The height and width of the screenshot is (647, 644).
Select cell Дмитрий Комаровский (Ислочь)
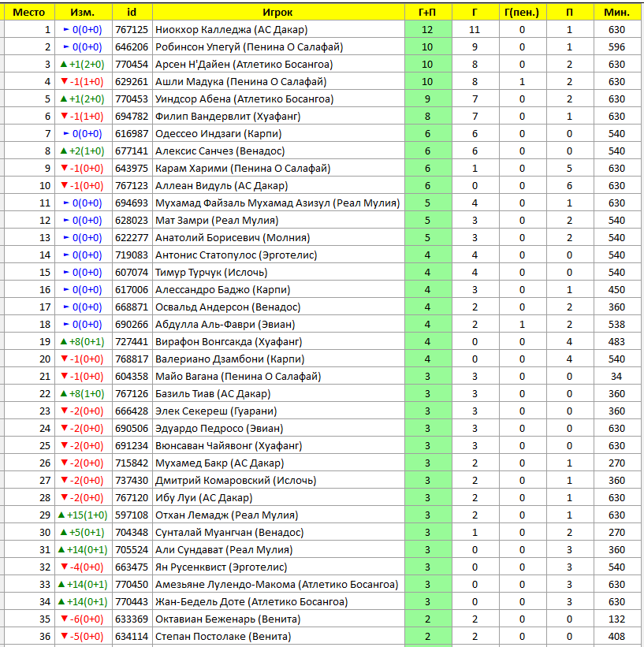click(x=278, y=480)
